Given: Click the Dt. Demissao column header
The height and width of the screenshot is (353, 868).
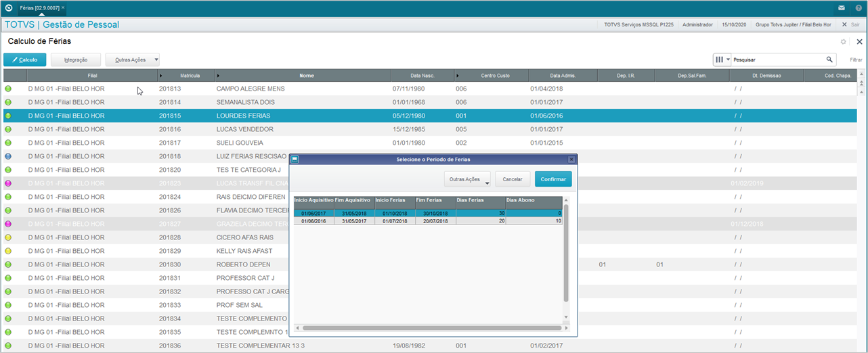Looking at the screenshot, I should click(x=766, y=76).
